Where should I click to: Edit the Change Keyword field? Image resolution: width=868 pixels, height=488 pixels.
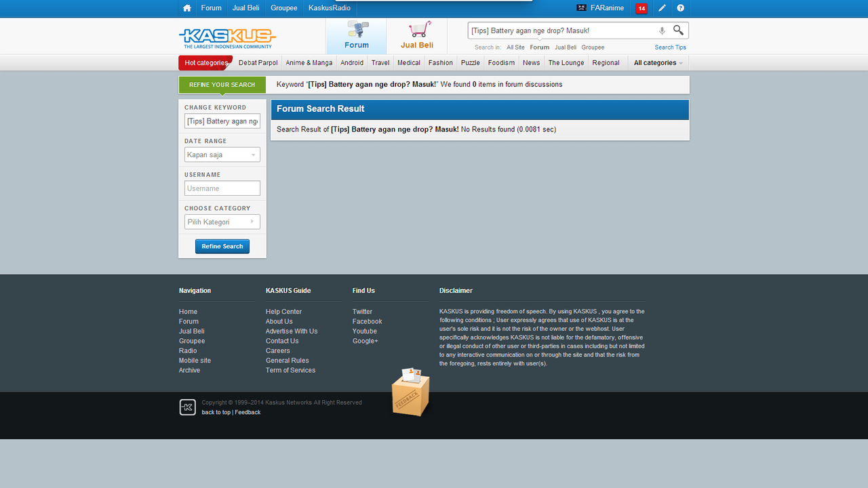pyautogui.click(x=222, y=121)
